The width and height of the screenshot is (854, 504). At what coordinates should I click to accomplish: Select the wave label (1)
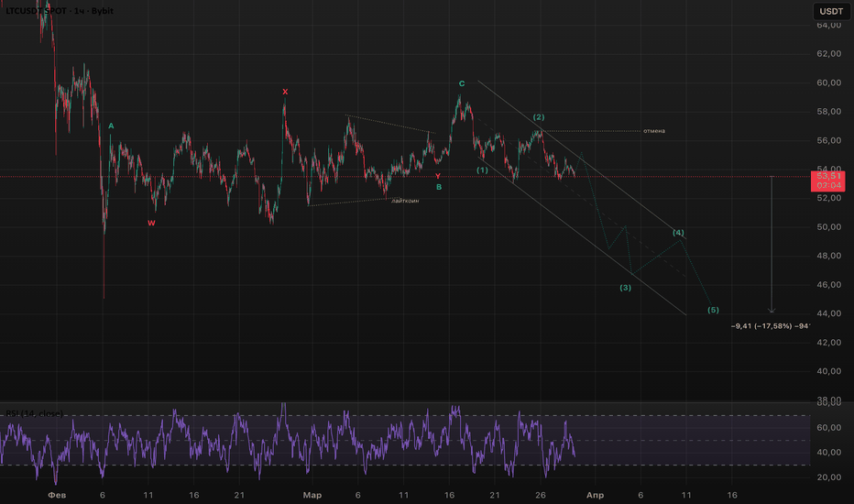[x=483, y=170]
